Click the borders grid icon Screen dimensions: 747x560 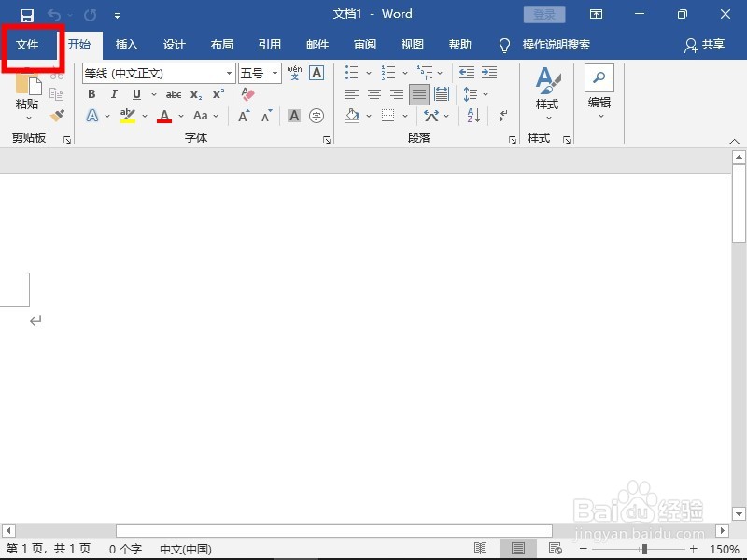[388, 115]
